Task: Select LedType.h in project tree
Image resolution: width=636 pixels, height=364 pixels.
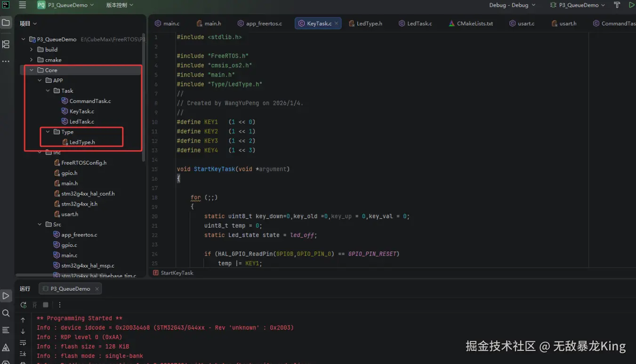Action: (78, 142)
